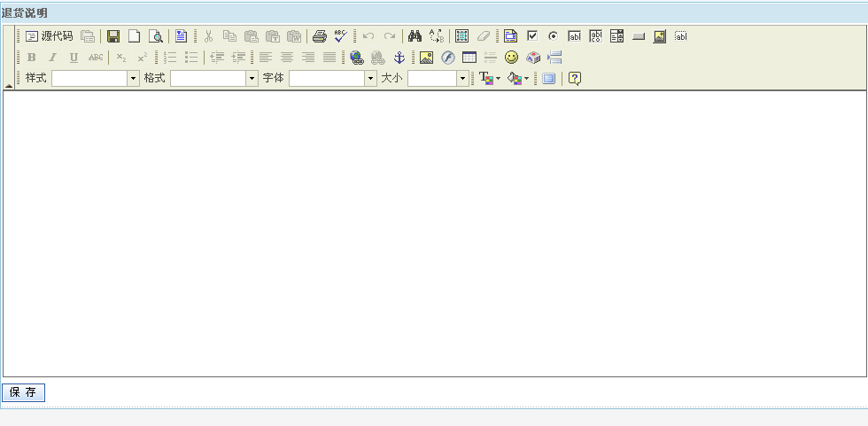Insert an anchor
This screenshot has height=426, width=868.
point(399,57)
